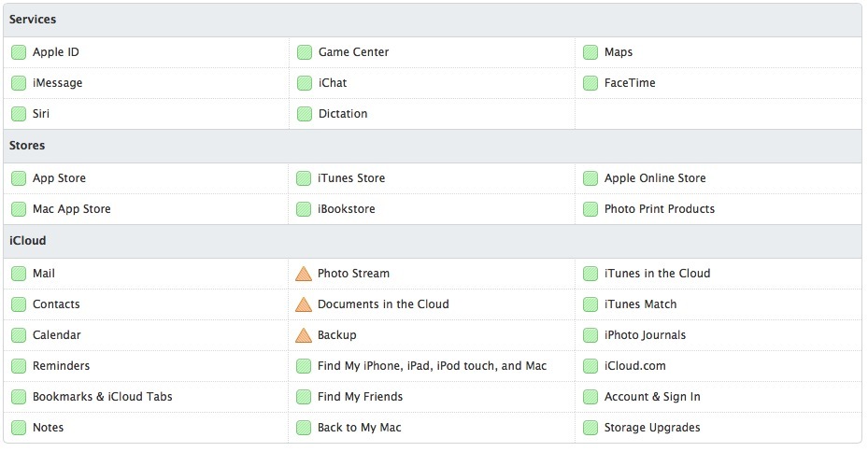
Task: Click the green status icon beside Contacts
Action: coord(19,304)
